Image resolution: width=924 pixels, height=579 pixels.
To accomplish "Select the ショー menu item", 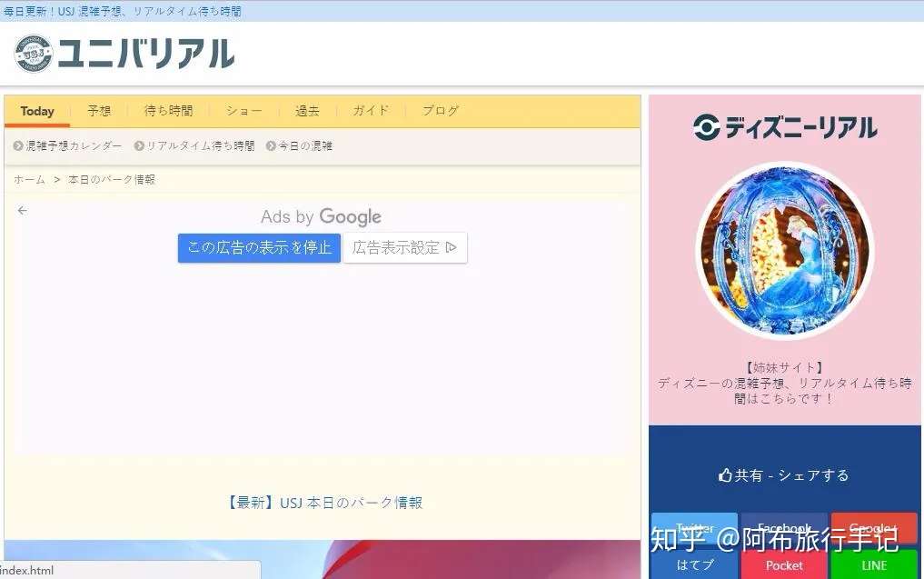I will click(243, 110).
